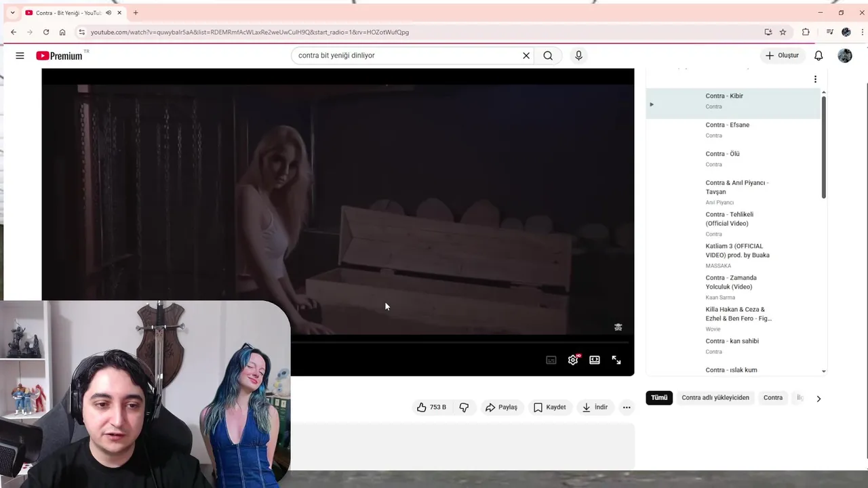Play Contra - ıslak kum in playlist
The image size is (868, 488).
click(733, 369)
